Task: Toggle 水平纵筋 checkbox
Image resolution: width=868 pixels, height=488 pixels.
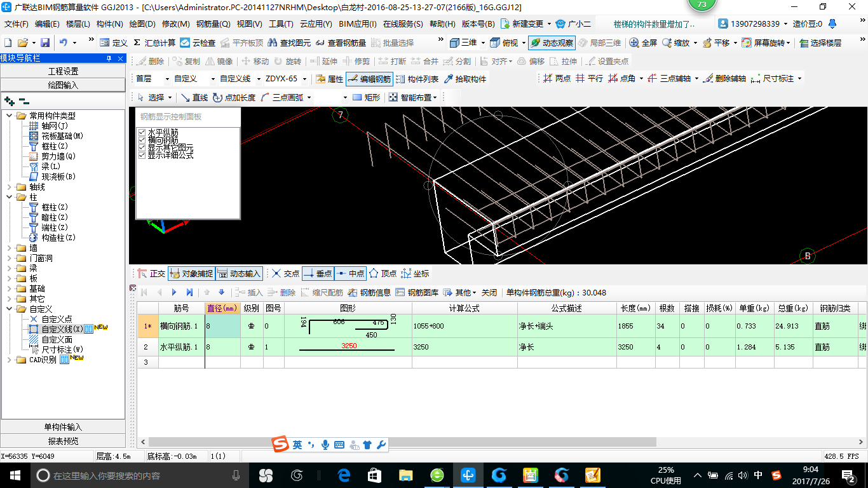Action: (142, 132)
